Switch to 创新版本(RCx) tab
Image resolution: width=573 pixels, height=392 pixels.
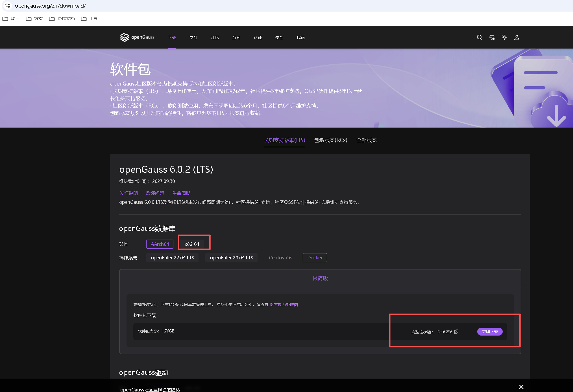(330, 140)
